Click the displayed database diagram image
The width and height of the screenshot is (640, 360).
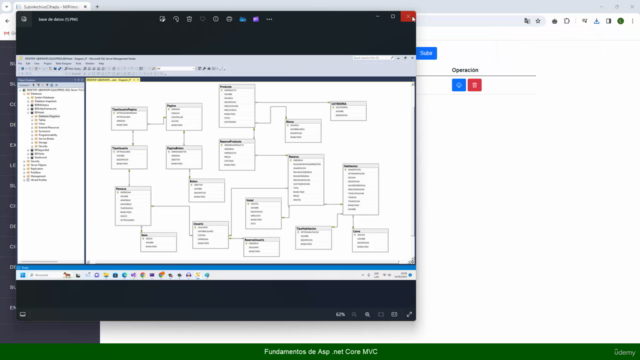pyautogui.click(x=216, y=167)
